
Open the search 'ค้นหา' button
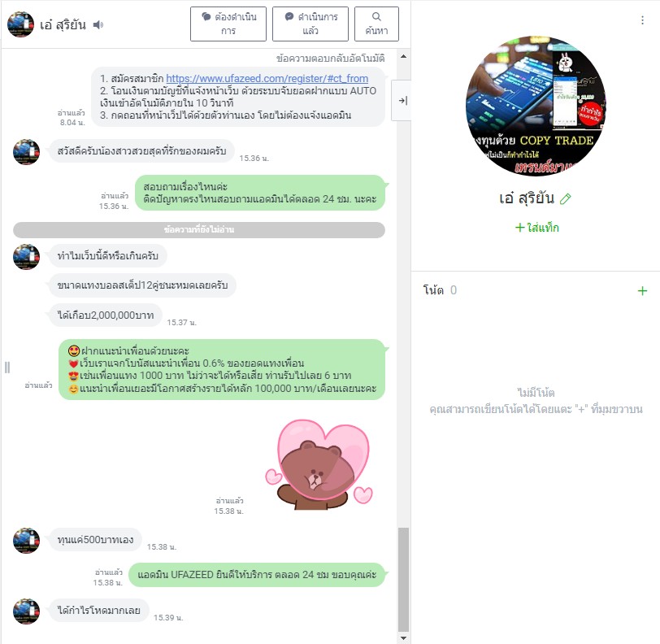click(x=376, y=24)
